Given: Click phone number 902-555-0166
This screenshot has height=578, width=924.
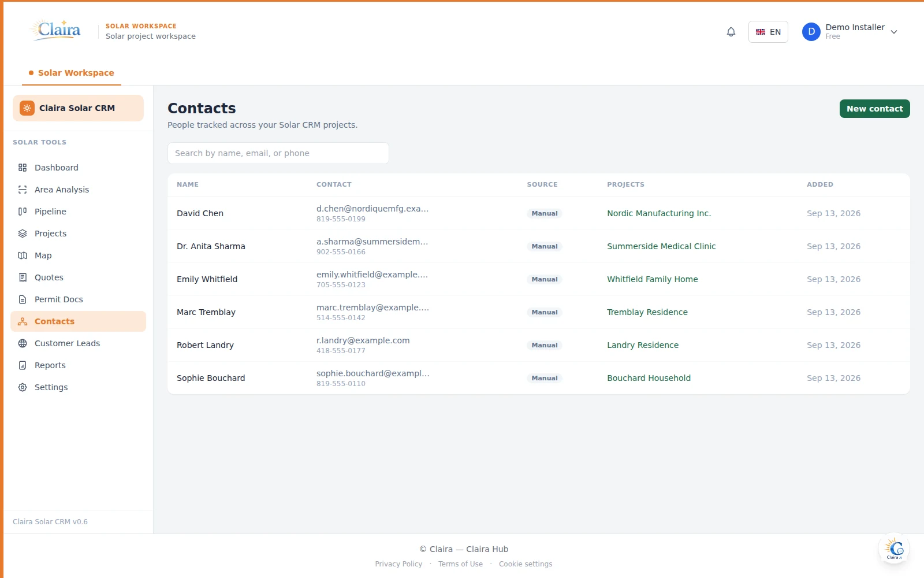Looking at the screenshot, I should click(x=341, y=252).
